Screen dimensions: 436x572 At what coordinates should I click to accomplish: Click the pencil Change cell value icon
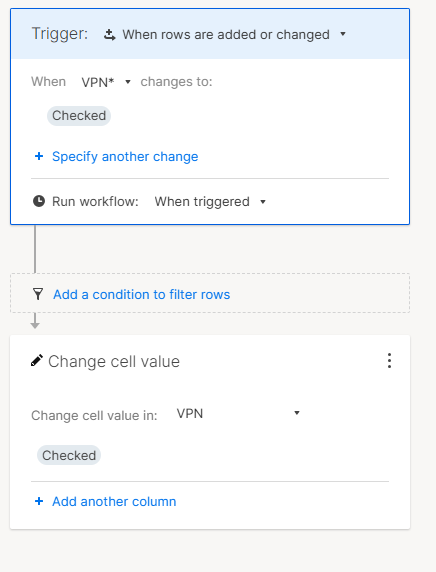pyautogui.click(x=37, y=361)
